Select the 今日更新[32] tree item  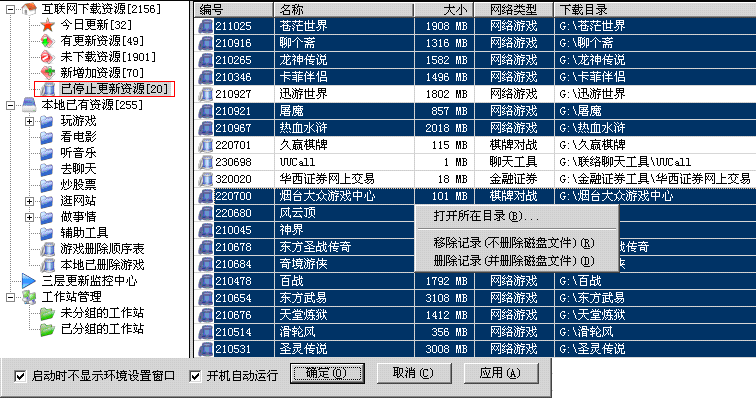96,25
